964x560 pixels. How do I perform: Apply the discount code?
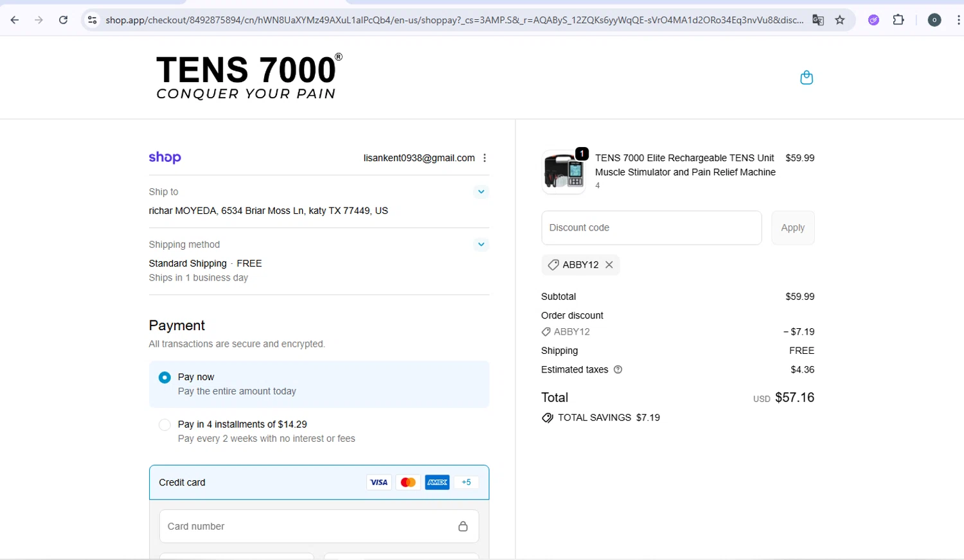[x=793, y=228]
